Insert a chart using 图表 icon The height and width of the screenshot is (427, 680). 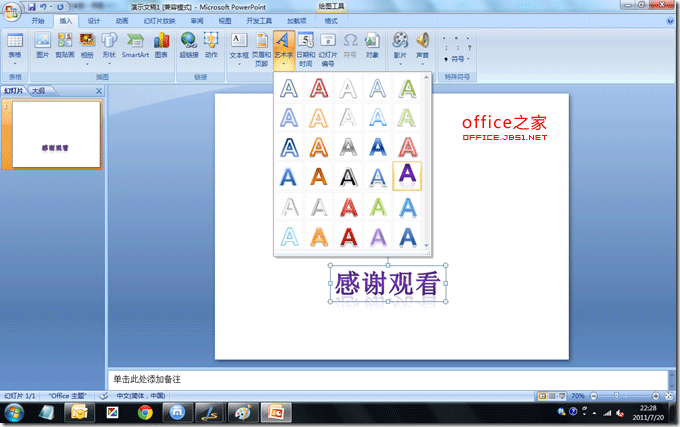point(162,46)
